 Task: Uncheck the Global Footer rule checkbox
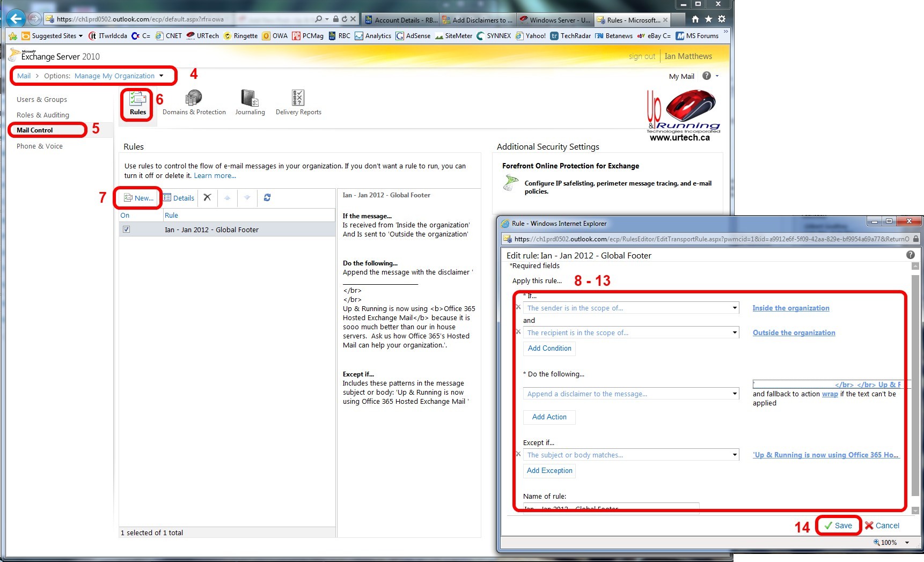click(126, 230)
